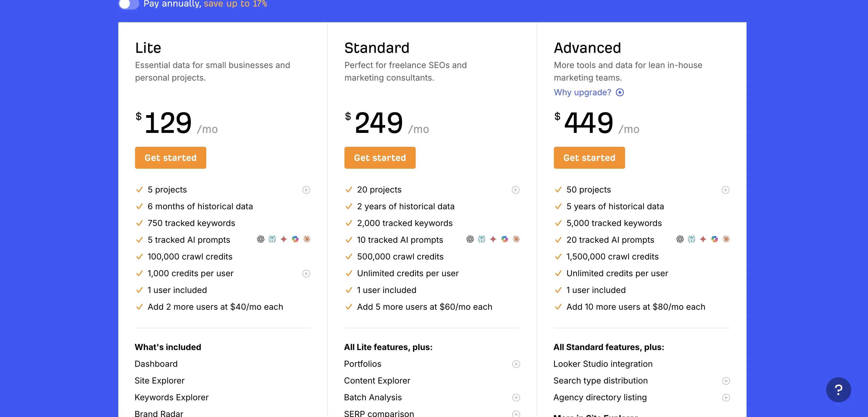868x417 pixels.
Task: Play the Batch Analysis feature video
Action: tap(516, 397)
